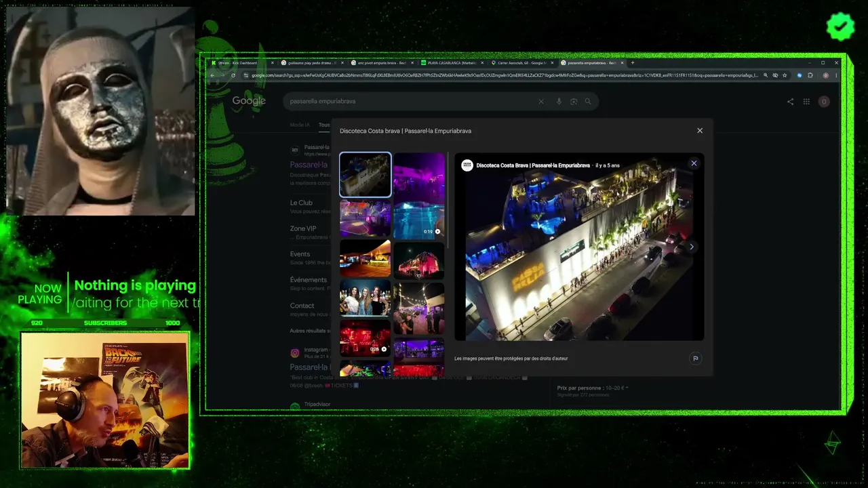Open the 'Zone VIP' sitelink

pyautogui.click(x=303, y=228)
